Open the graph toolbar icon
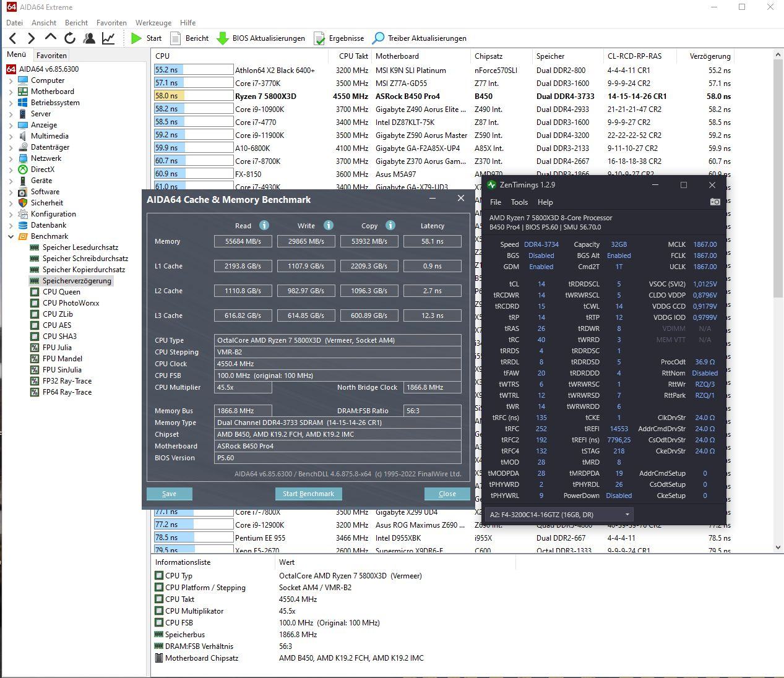784x678 pixels. (108, 38)
